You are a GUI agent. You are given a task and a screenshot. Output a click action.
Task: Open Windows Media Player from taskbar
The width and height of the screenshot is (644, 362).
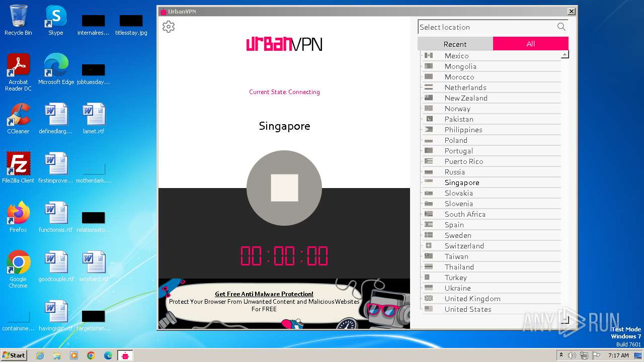[74, 355]
